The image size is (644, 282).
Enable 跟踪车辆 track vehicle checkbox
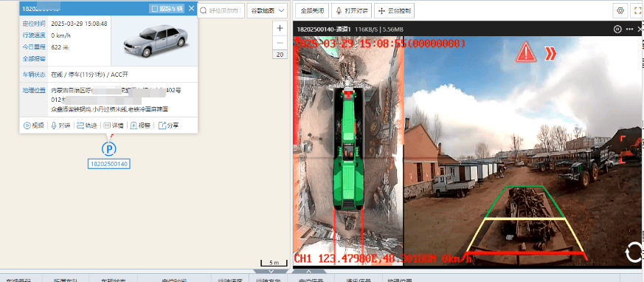[x=166, y=9]
